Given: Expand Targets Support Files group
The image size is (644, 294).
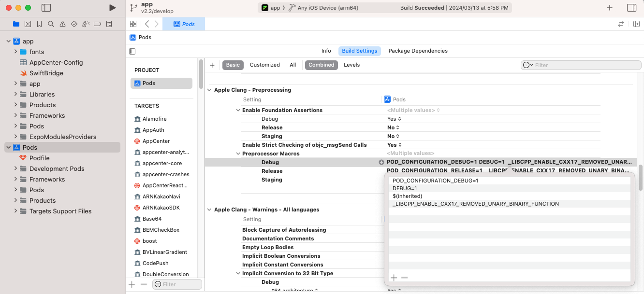Looking at the screenshot, I should [x=15, y=211].
